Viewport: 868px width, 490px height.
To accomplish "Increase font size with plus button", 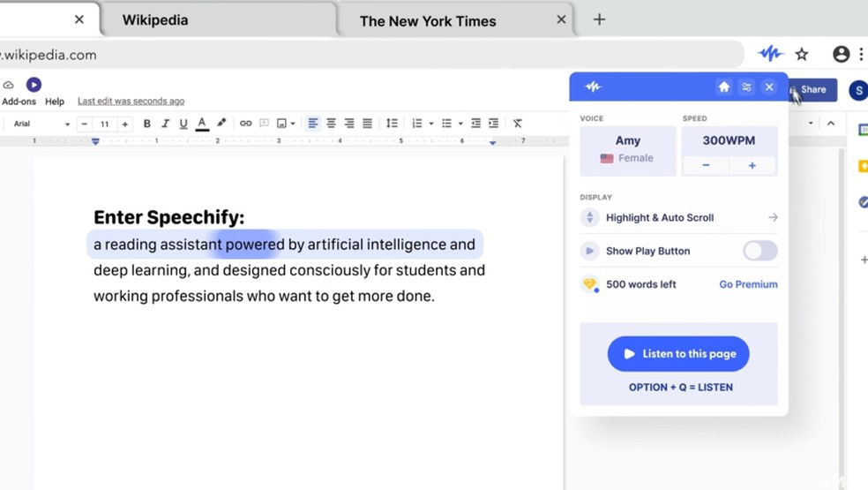I will [x=125, y=124].
